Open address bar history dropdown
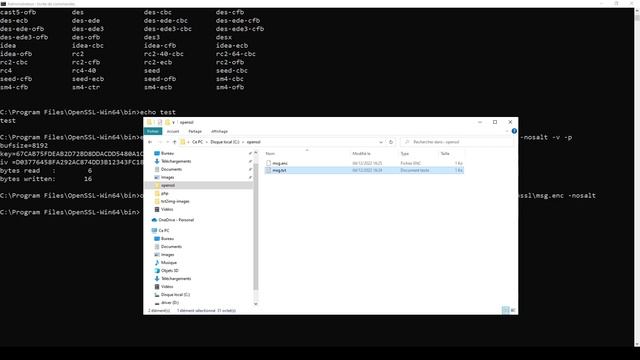This screenshot has width=640, height=360. coord(381,142)
